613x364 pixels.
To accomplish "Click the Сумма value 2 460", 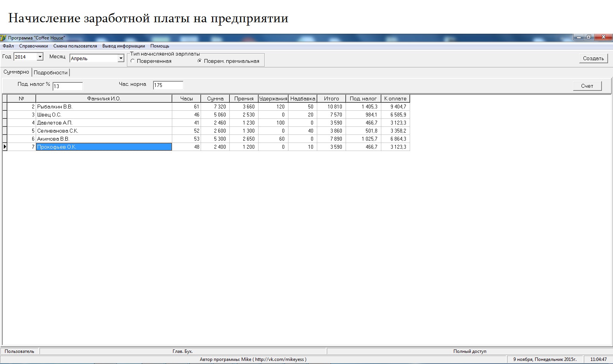I will click(220, 123).
